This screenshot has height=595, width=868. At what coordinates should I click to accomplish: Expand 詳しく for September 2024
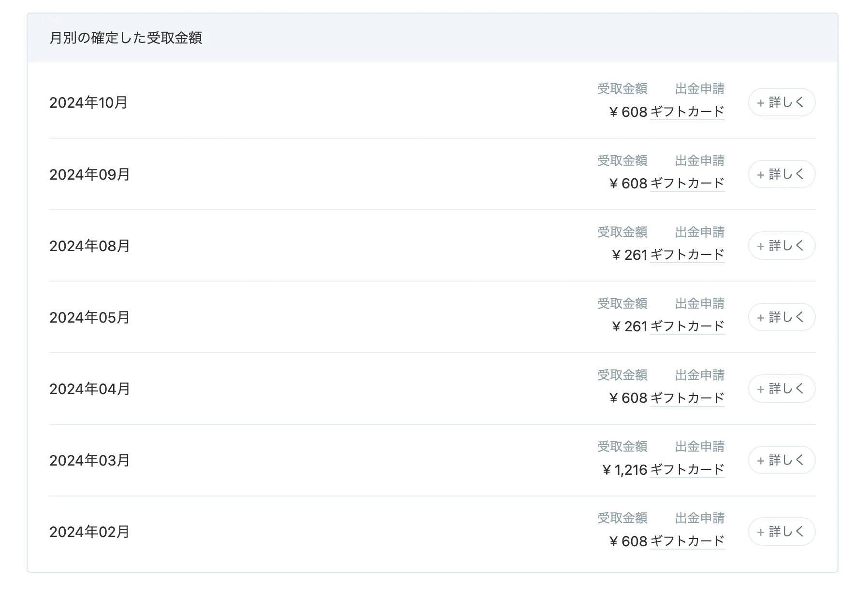coord(781,174)
